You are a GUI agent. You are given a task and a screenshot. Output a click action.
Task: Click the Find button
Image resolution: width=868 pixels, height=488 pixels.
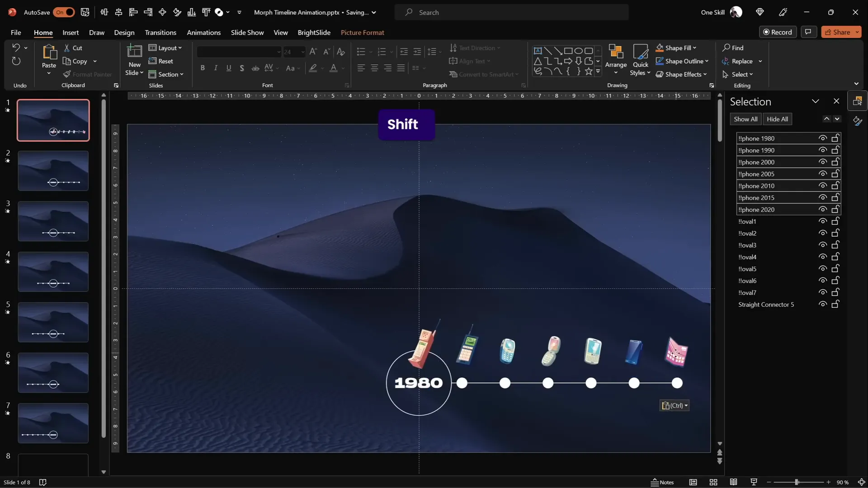tap(733, 48)
